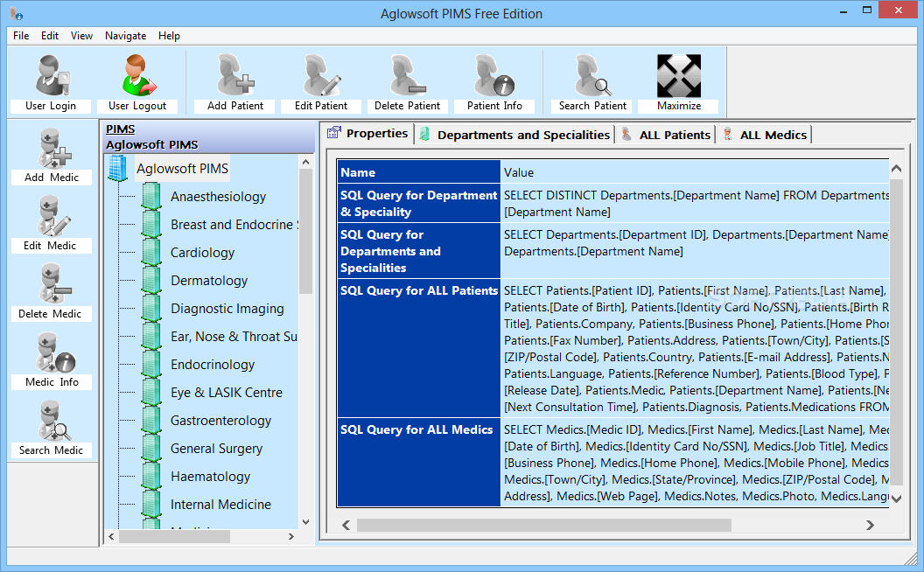Click the Dermatology department building icon
This screenshot has width=924, height=572.
151,281
